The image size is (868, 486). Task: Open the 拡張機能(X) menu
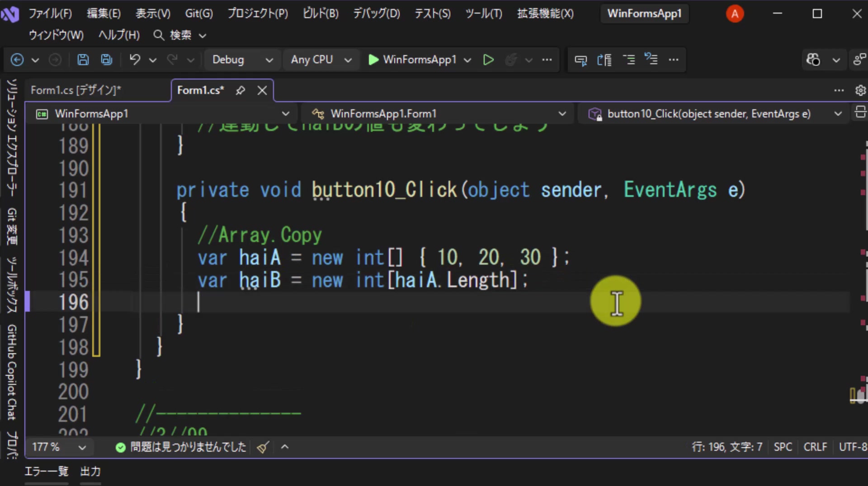point(545,13)
